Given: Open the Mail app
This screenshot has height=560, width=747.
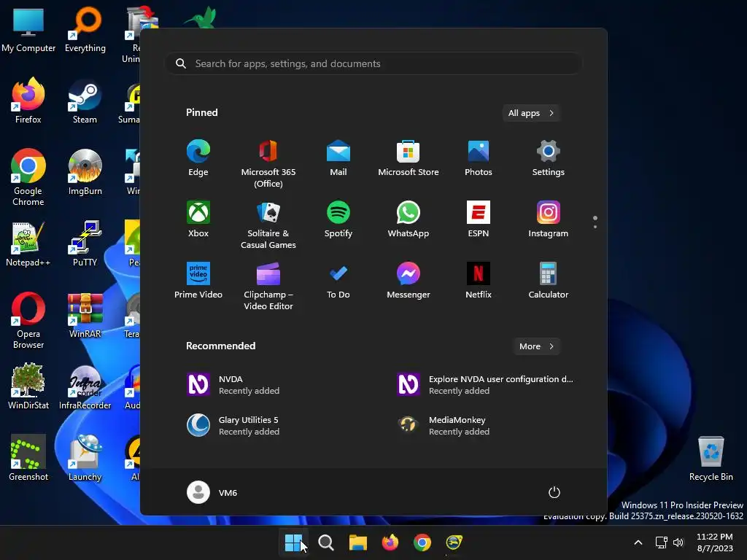Looking at the screenshot, I should [x=338, y=158].
